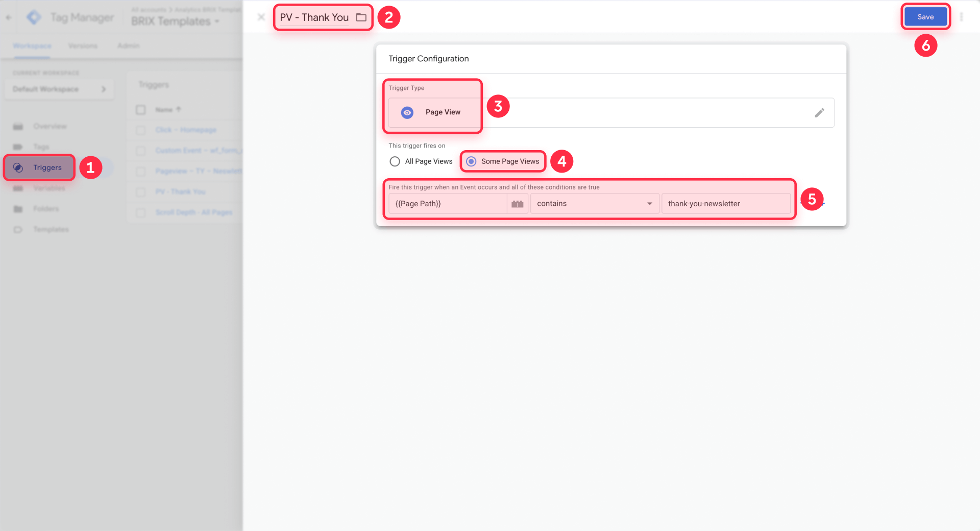Select All Page Views radio button
980x531 pixels.
pos(395,161)
